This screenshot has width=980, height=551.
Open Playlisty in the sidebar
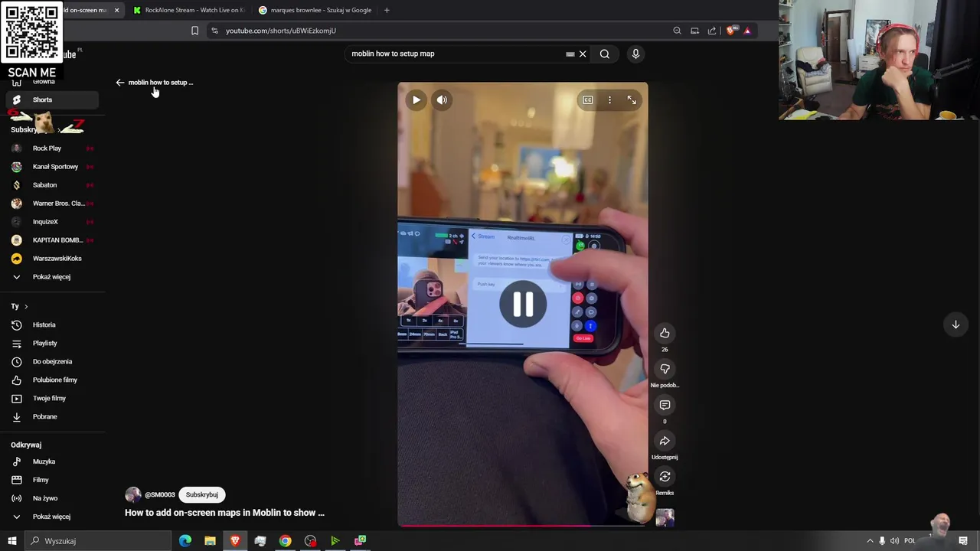pos(52,343)
